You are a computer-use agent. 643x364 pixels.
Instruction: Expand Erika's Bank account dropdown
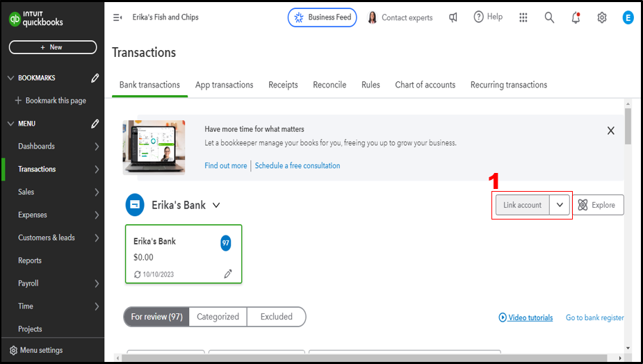(216, 205)
